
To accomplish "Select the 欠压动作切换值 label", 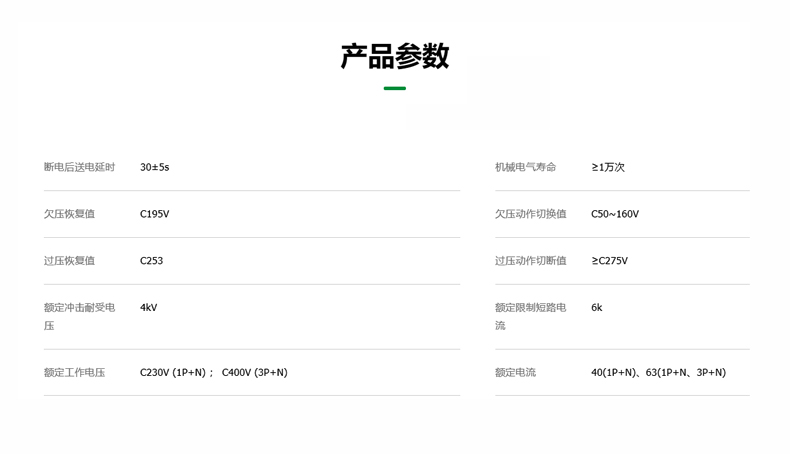I will coord(530,214).
